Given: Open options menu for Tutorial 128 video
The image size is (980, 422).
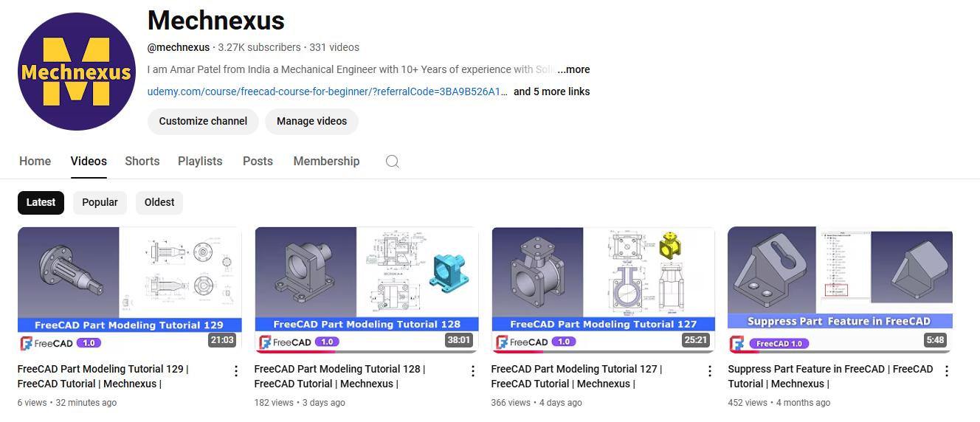Looking at the screenshot, I should coord(473,371).
